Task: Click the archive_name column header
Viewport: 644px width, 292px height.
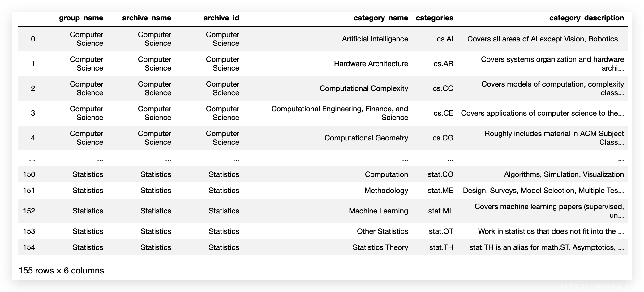Action: click(147, 18)
